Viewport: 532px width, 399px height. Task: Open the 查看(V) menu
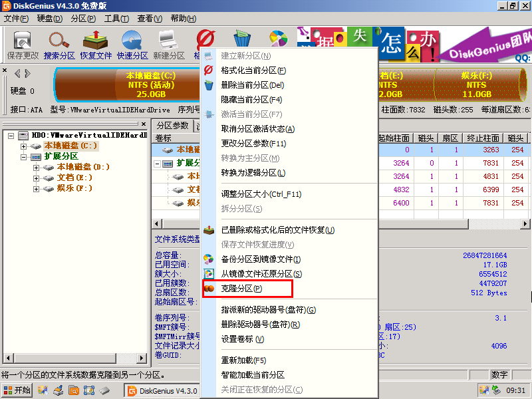pos(150,19)
